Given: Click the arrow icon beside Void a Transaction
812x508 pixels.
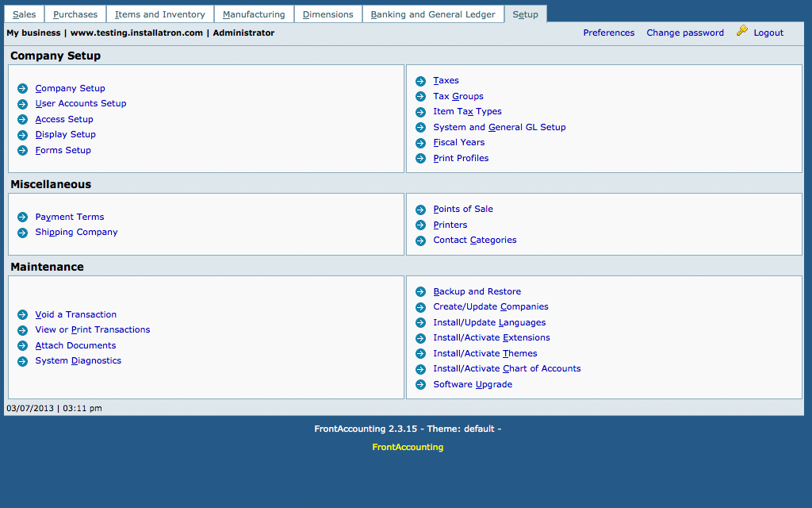Looking at the screenshot, I should coord(22,315).
